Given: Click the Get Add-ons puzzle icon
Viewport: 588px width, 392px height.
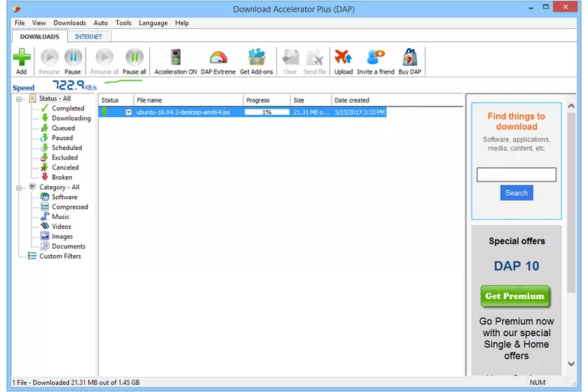Looking at the screenshot, I should (x=256, y=57).
